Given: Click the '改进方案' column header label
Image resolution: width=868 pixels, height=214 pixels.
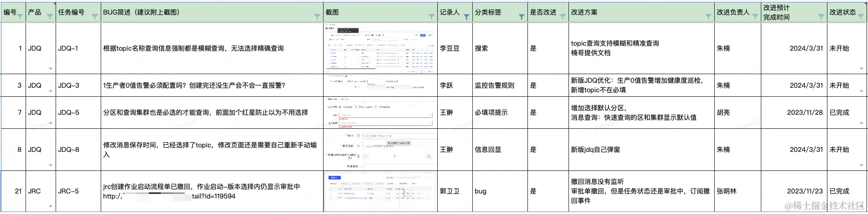Looking at the screenshot, I should [x=584, y=12].
